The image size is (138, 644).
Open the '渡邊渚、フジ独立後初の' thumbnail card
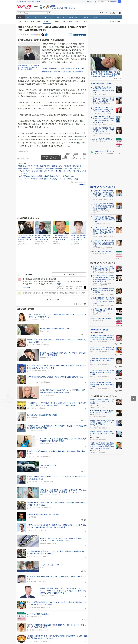[x=78, y=233]
